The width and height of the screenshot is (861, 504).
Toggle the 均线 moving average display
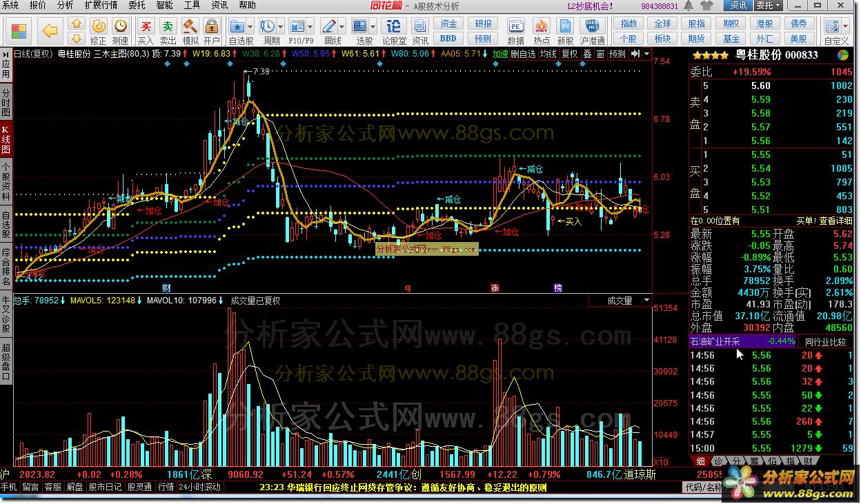[x=548, y=54]
